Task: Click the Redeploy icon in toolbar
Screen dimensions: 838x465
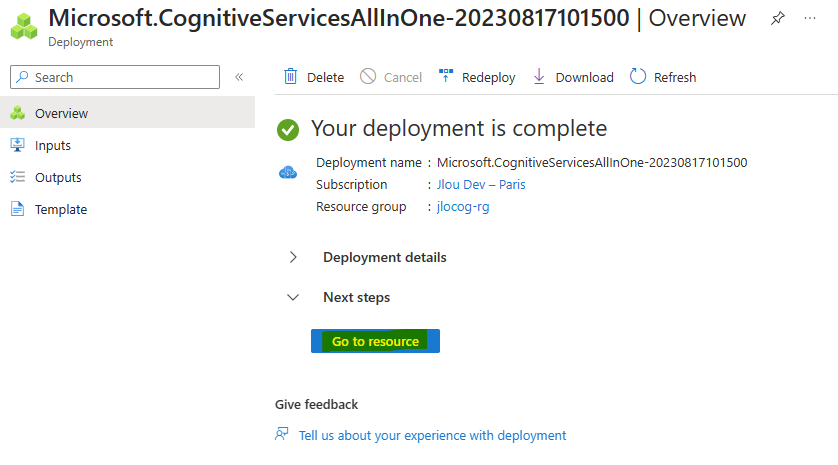Action: (x=446, y=76)
